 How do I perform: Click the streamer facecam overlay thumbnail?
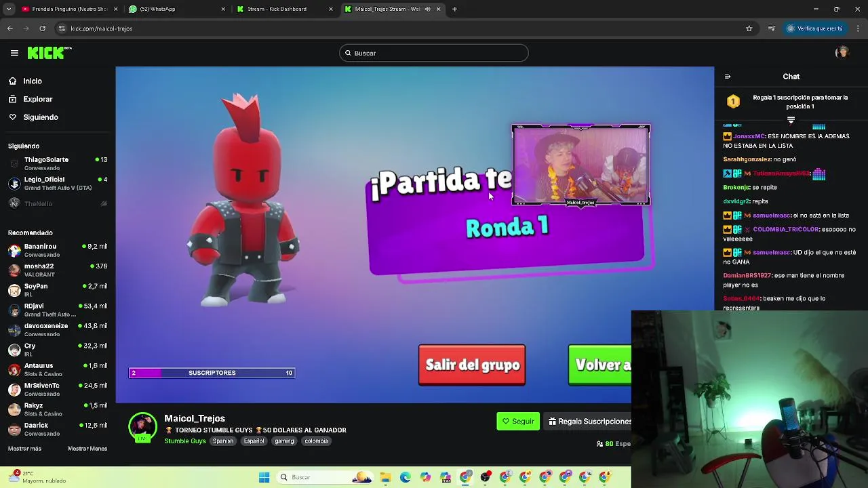click(x=581, y=165)
